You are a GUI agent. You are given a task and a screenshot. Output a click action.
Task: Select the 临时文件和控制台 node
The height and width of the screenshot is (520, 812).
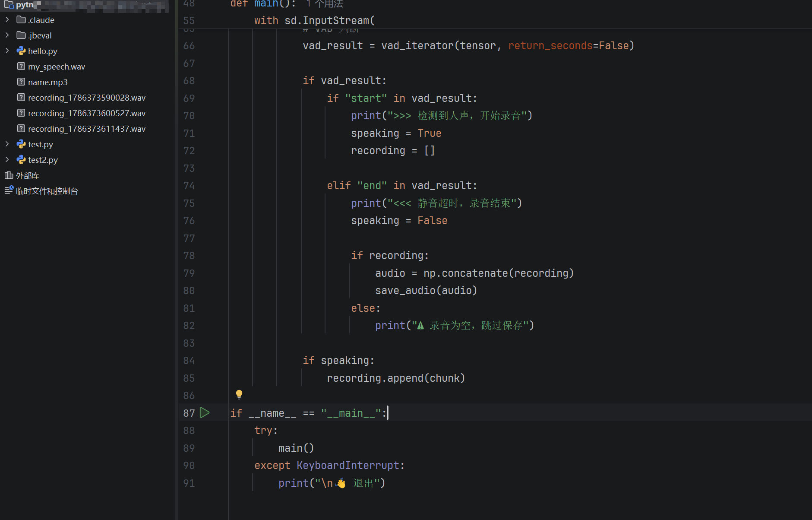click(47, 191)
